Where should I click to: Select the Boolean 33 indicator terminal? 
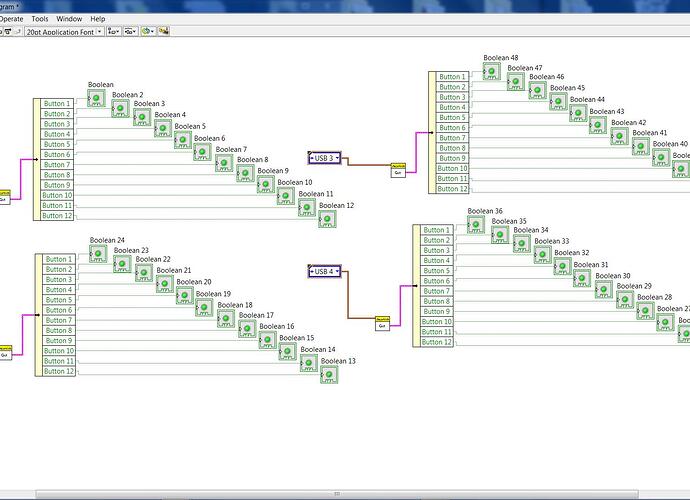coord(543,255)
